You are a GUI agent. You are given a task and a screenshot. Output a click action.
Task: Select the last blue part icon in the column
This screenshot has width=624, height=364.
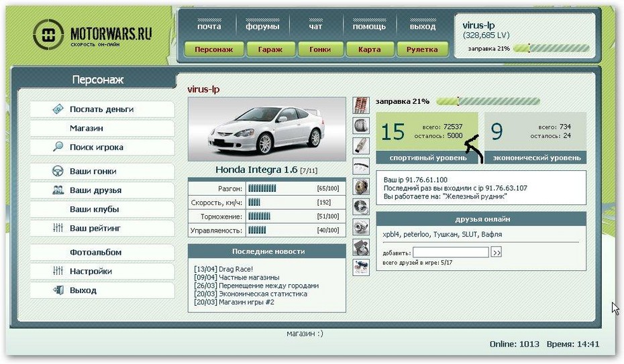[x=361, y=267]
